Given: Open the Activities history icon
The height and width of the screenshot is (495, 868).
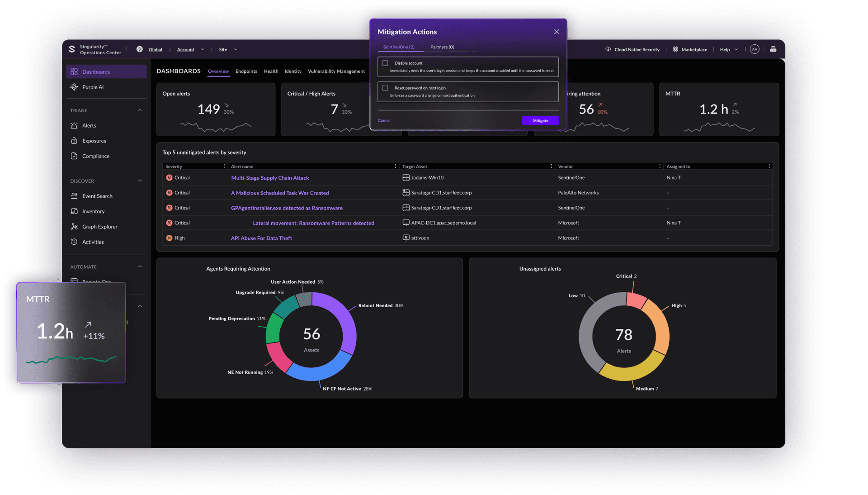Looking at the screenshot, I should 74,242.
